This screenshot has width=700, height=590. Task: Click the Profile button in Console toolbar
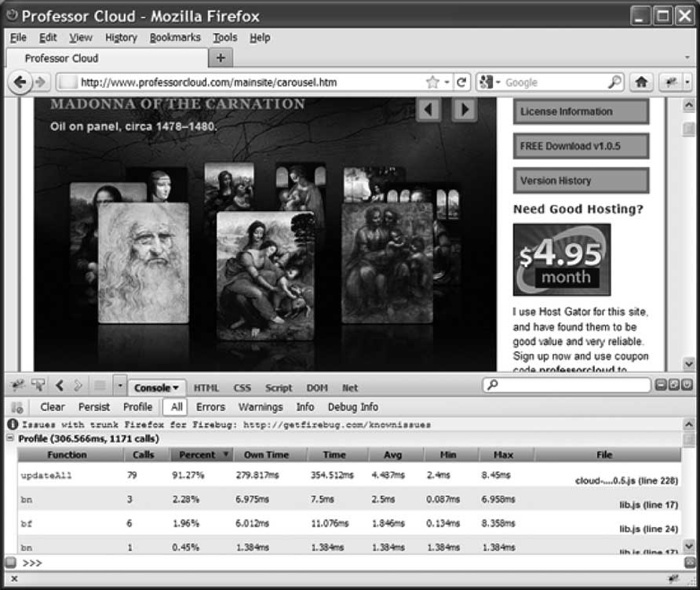click(x=137, y=407)
